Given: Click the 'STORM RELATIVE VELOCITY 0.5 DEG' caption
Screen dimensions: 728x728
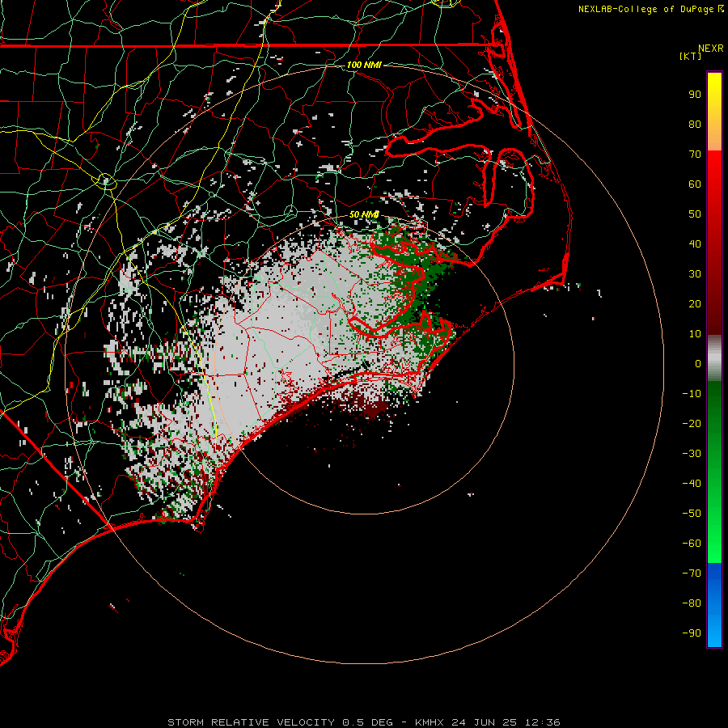Looking at the screenshot, I should (x=280, y=722).
